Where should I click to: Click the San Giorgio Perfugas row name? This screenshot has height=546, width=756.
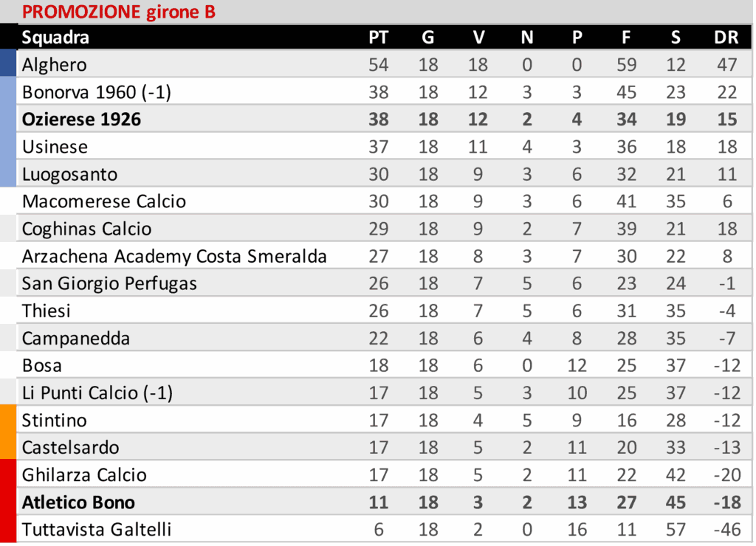pyautogui.click(x=109, y=283)
